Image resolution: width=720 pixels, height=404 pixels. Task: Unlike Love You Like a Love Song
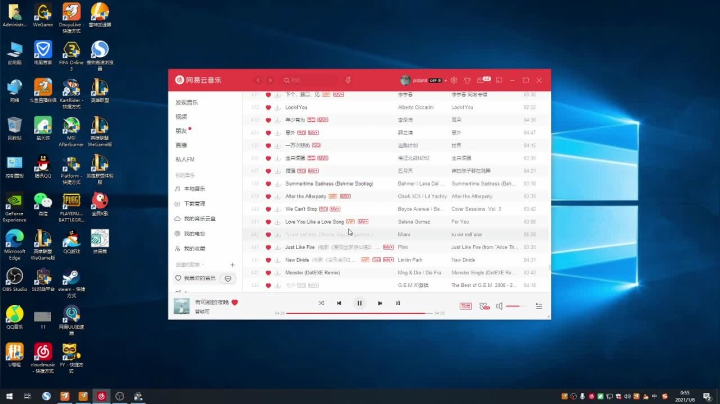(x=268, y=222)
